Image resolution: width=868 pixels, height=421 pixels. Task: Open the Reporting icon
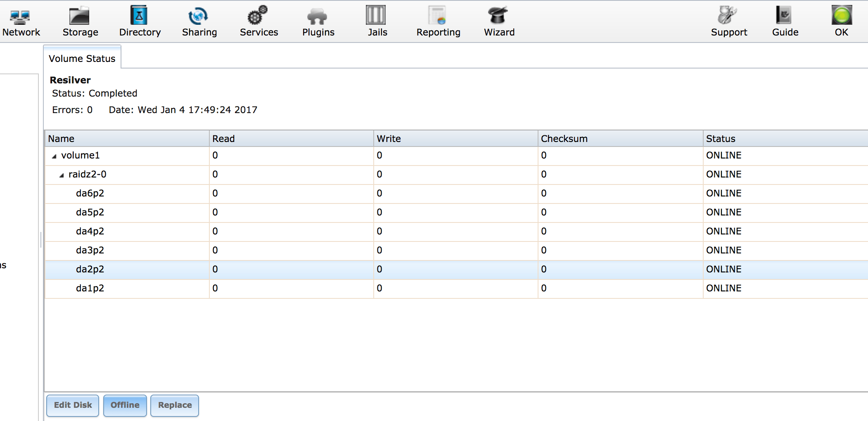pyautogui.click(x=437, y=15)
